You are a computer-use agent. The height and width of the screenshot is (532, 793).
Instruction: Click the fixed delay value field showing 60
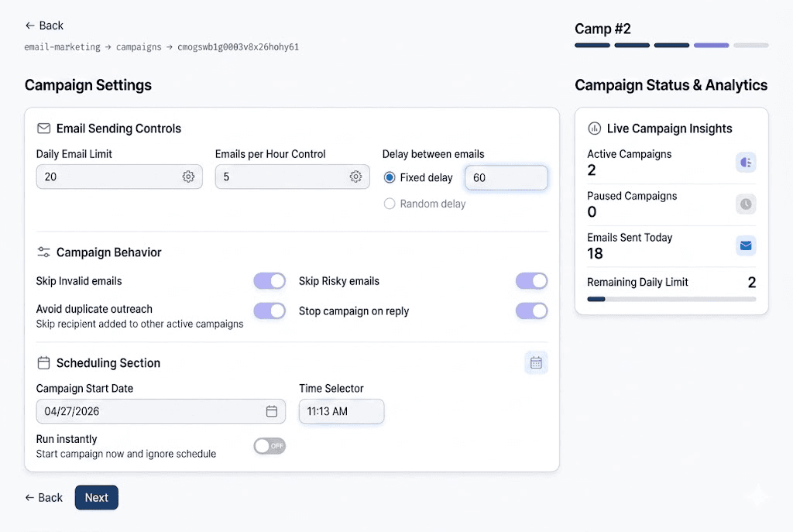pyautogui.click(x=506, y=177)
